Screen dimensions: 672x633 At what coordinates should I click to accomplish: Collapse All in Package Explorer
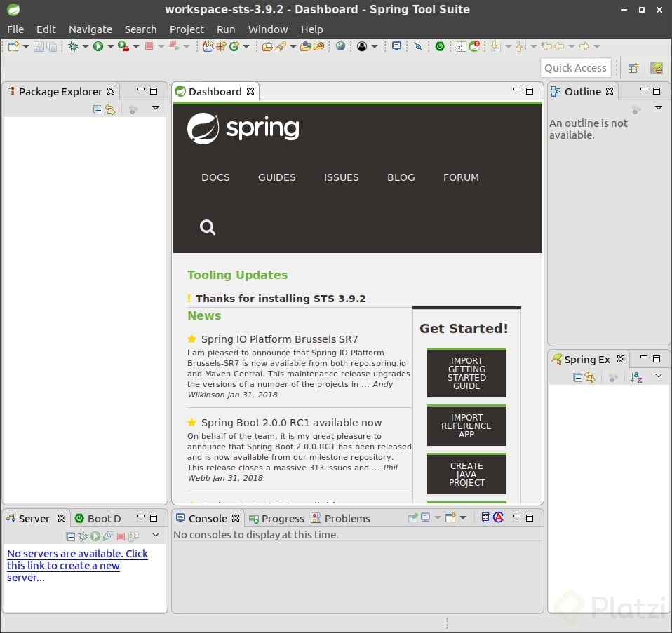pos(98,109)
